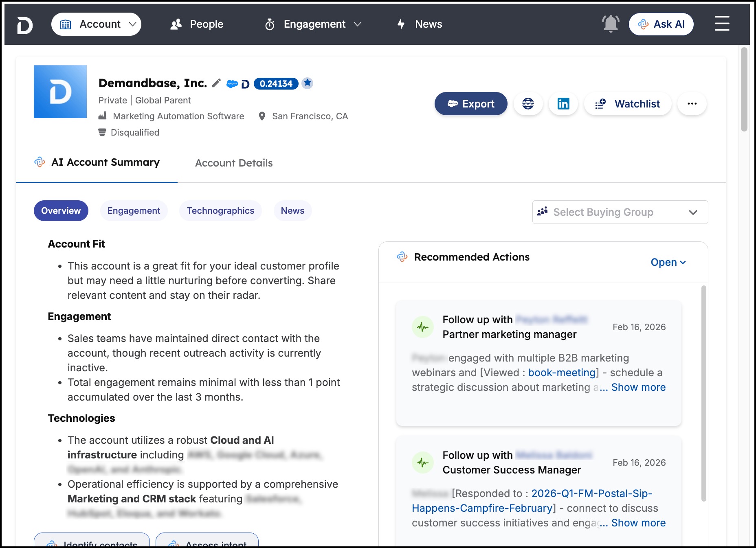
Task: Open the hamburger main menu
Action: click(722, 24)
